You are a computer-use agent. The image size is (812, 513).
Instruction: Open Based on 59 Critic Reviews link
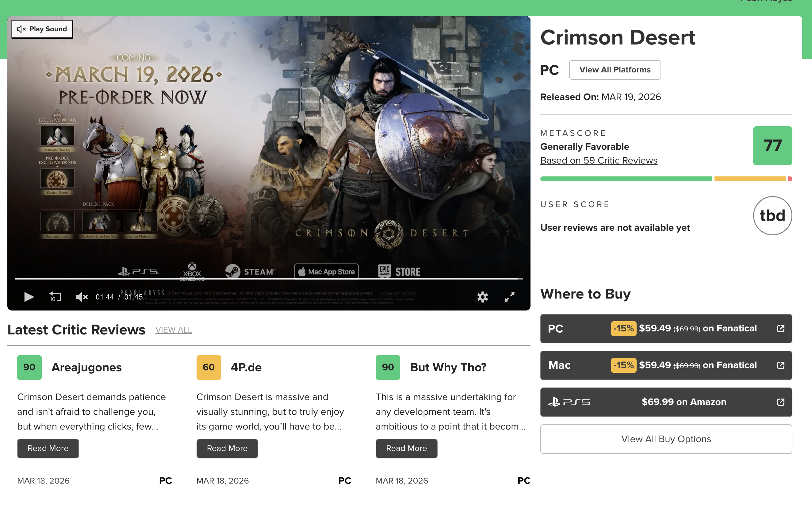pos(599,161)
